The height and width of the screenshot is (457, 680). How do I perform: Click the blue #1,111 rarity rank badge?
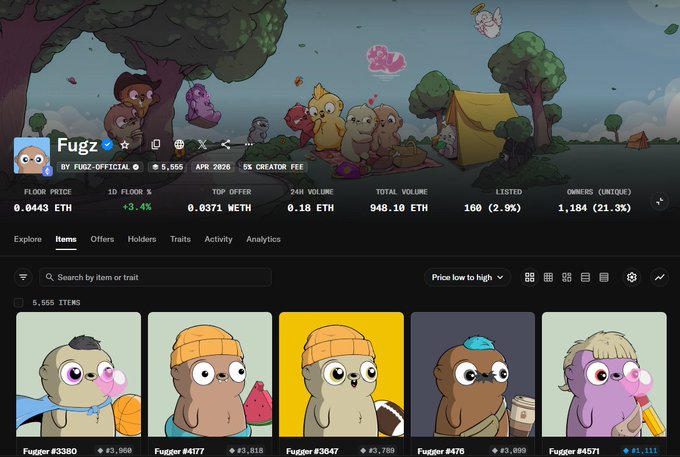[x=641, y=451]
